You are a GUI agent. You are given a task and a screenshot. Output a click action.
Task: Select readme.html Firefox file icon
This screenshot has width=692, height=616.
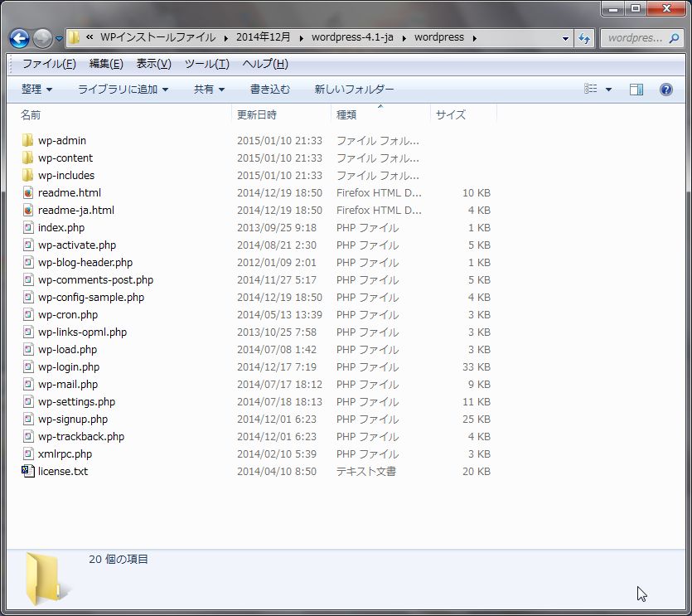[x=28, y=193]
